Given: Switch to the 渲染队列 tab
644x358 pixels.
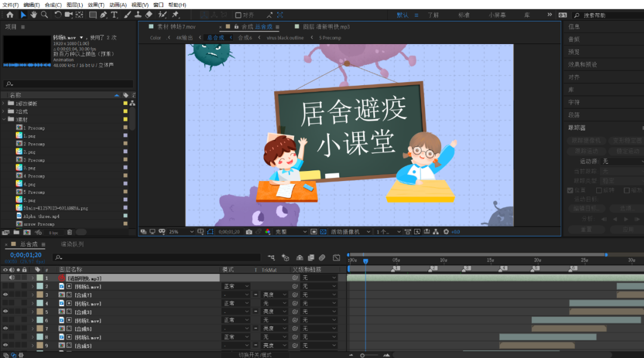Looking at the screenshot, I should (x=72, y=244).
